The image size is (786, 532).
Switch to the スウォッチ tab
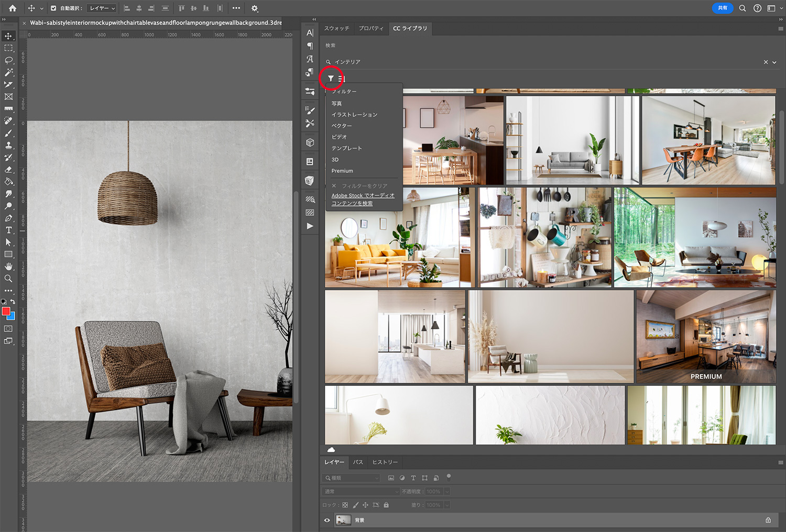(x=336, y=28)
